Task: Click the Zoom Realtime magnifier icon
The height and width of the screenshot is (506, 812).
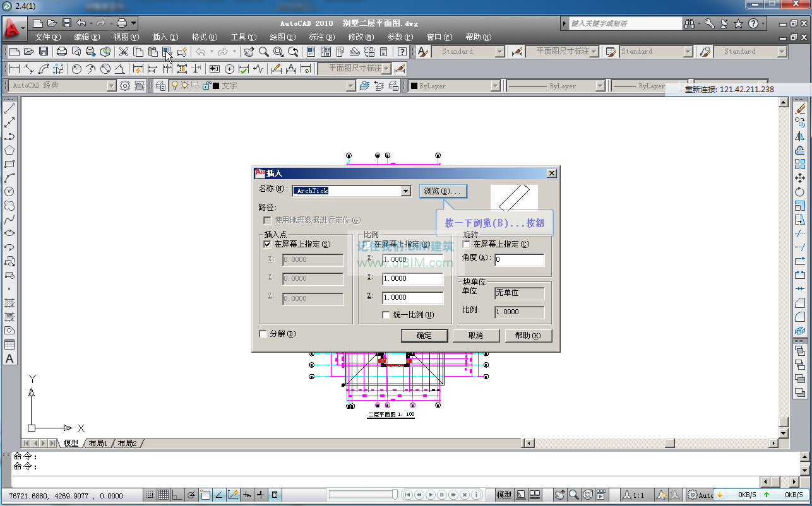Action: coord(264,52)
